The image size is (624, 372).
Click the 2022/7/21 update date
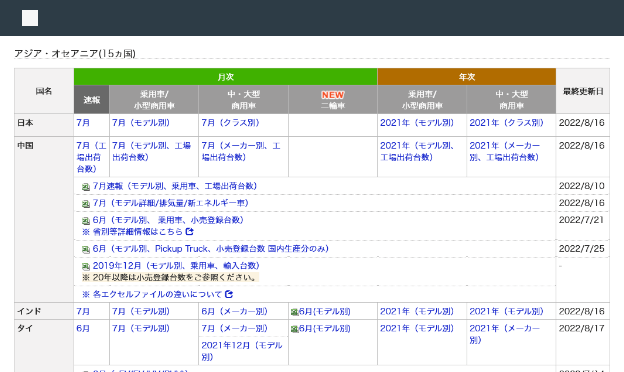pyautogui.click(x=581, y=220)
